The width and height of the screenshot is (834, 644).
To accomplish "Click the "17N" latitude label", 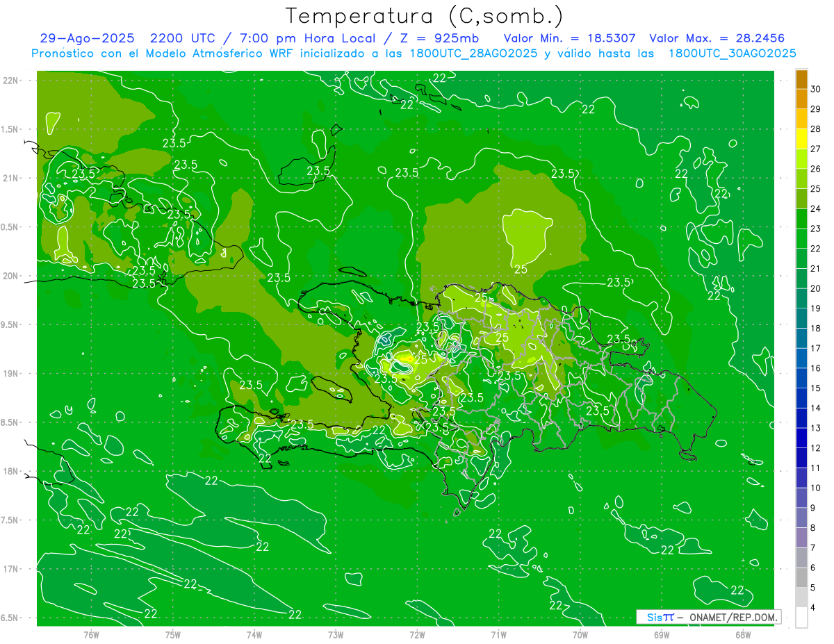I will click(x=11, y=569).
